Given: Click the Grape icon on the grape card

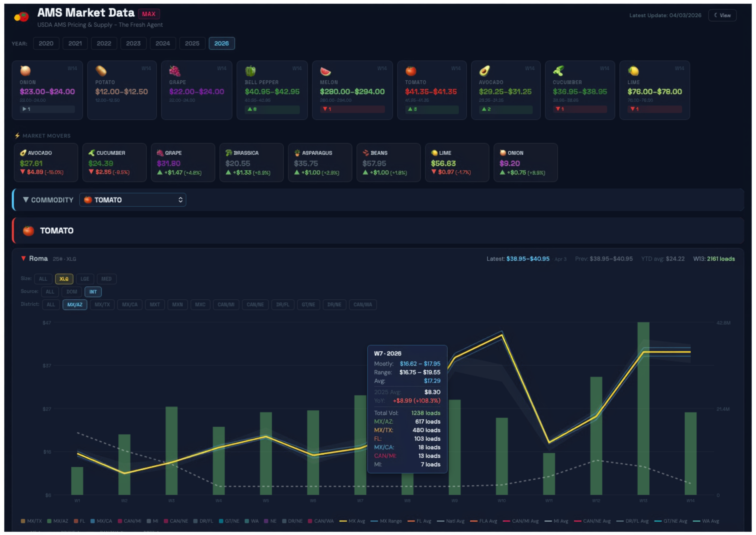Looking at the screenshot, I should click(x=175, y=71).
